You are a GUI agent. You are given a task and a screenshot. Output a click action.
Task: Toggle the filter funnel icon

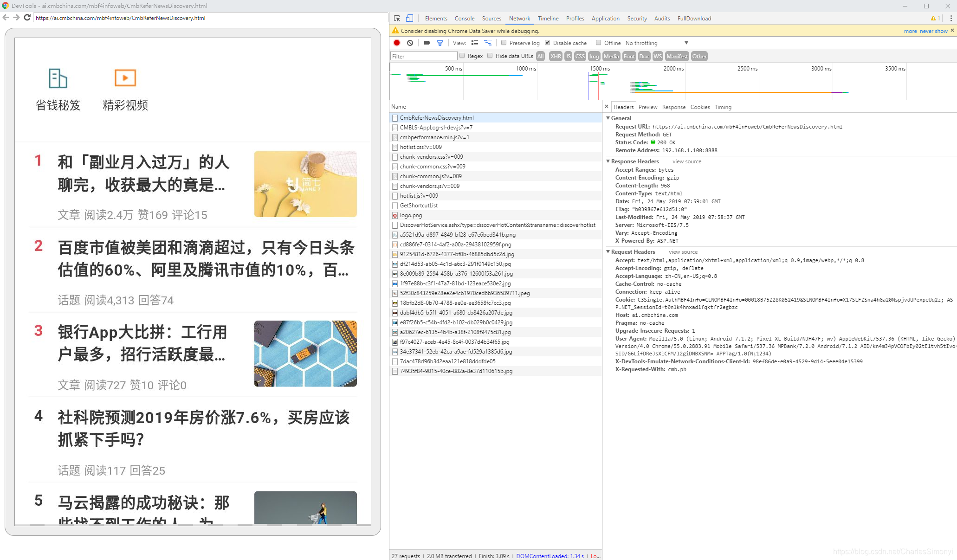tap(440, 43)
